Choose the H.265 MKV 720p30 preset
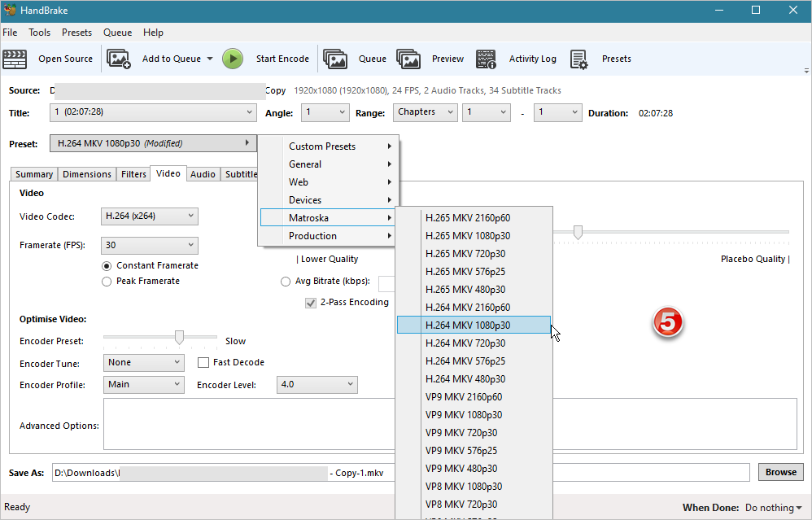 (x=474, y=254)
